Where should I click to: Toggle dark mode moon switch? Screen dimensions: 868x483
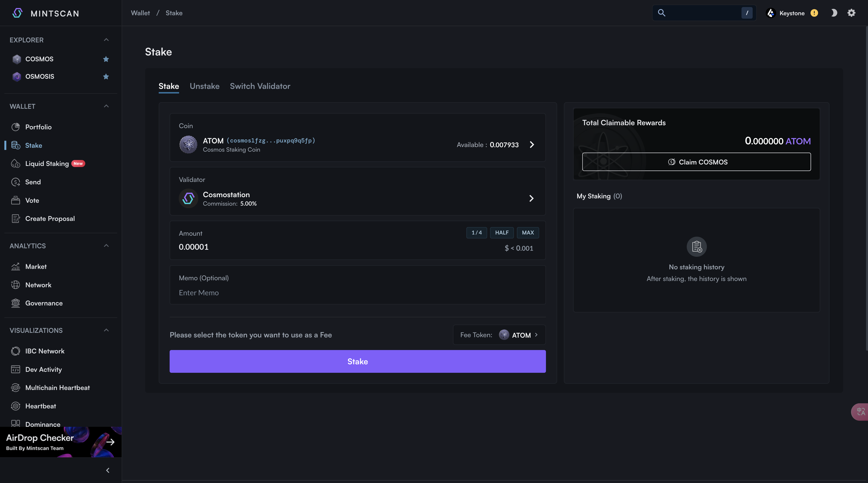coord(834,13)
